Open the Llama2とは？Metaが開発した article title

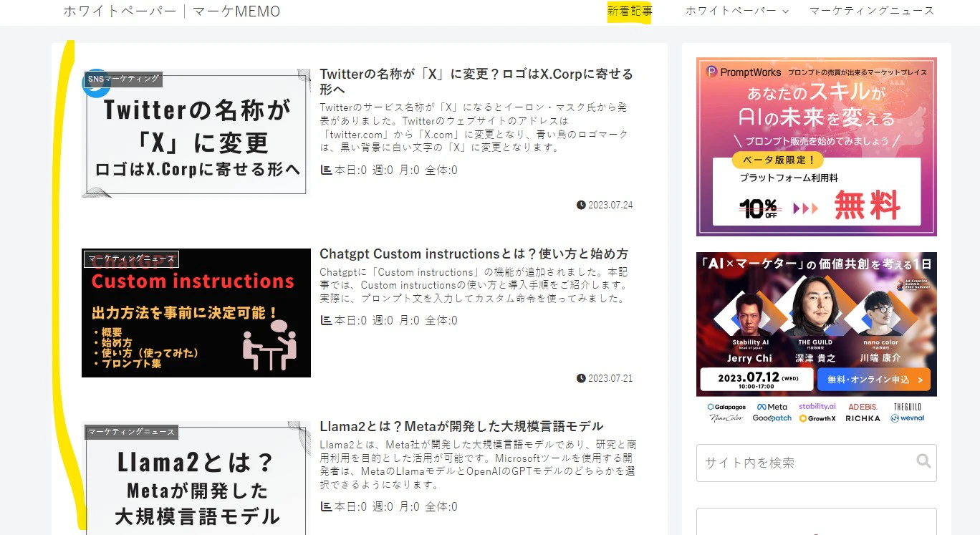click(461, 427)
